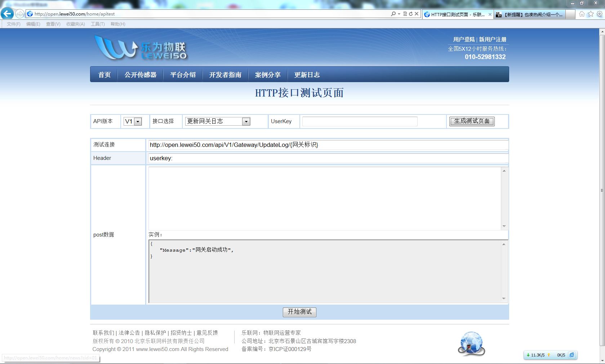Open address bar search dropdown arrow
The image size is (605, 364).
(x=399, y=14)
